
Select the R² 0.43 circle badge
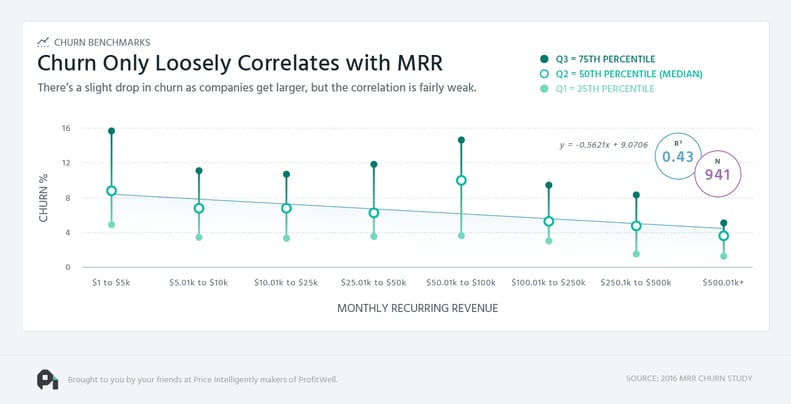click(678, 156)
